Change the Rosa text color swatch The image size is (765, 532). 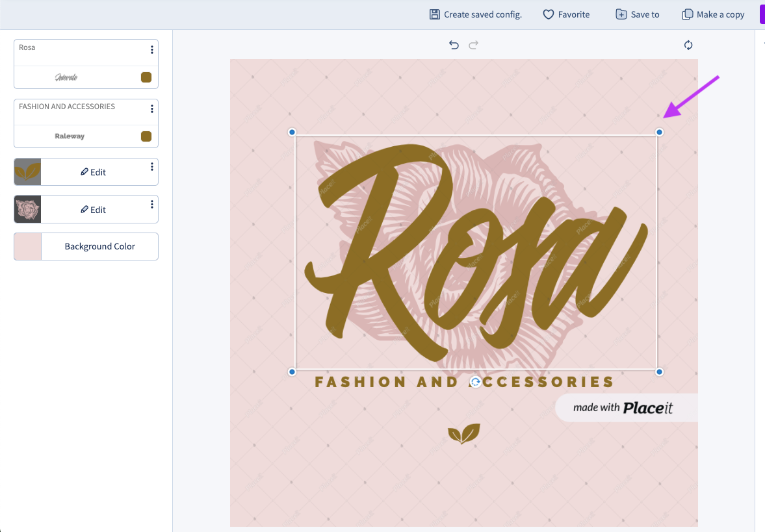(x=146, y=77)
